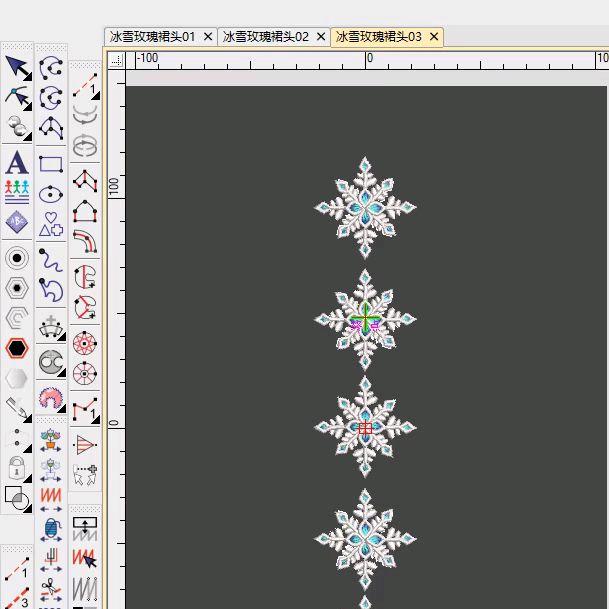
Task: Select the red hexagon outline tool
Action: [x=17, y=348]
